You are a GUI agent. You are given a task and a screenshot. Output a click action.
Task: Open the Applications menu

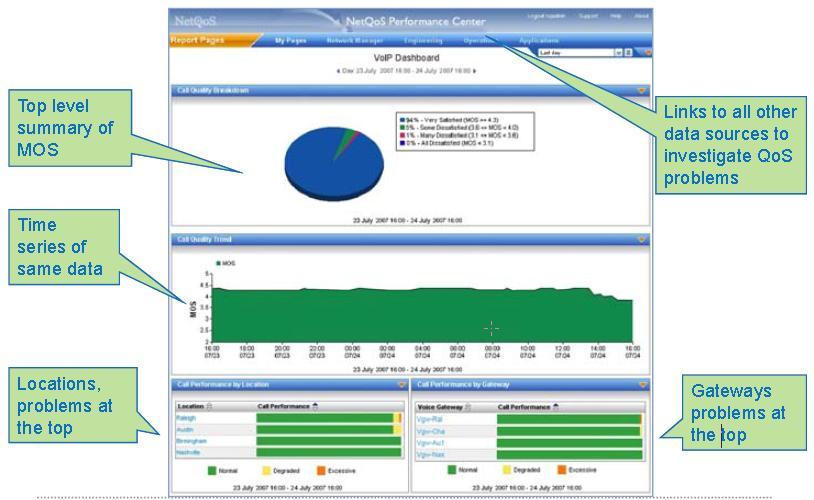pyautogui.click(x=539, y=40)
